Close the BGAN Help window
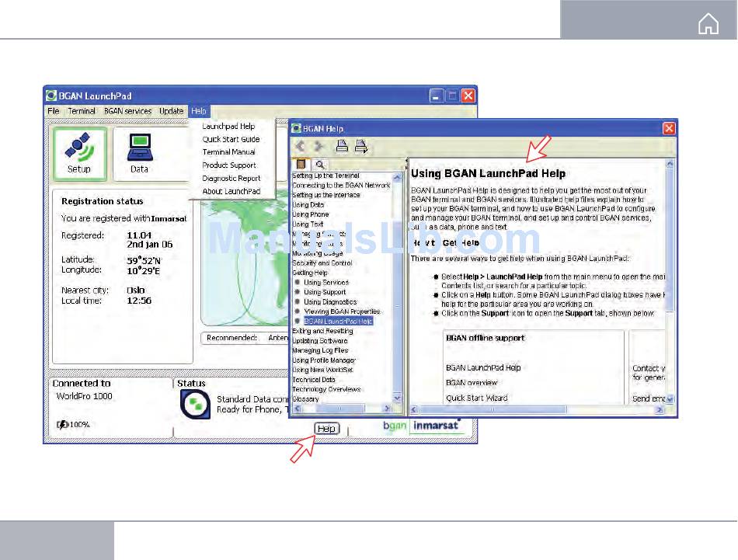 (669, 128)
